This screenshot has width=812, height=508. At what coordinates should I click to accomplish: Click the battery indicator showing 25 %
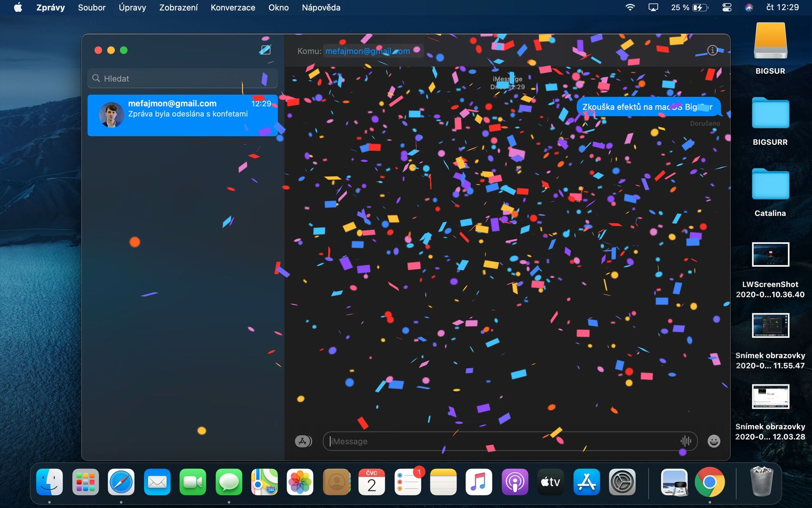coord(689,7)
